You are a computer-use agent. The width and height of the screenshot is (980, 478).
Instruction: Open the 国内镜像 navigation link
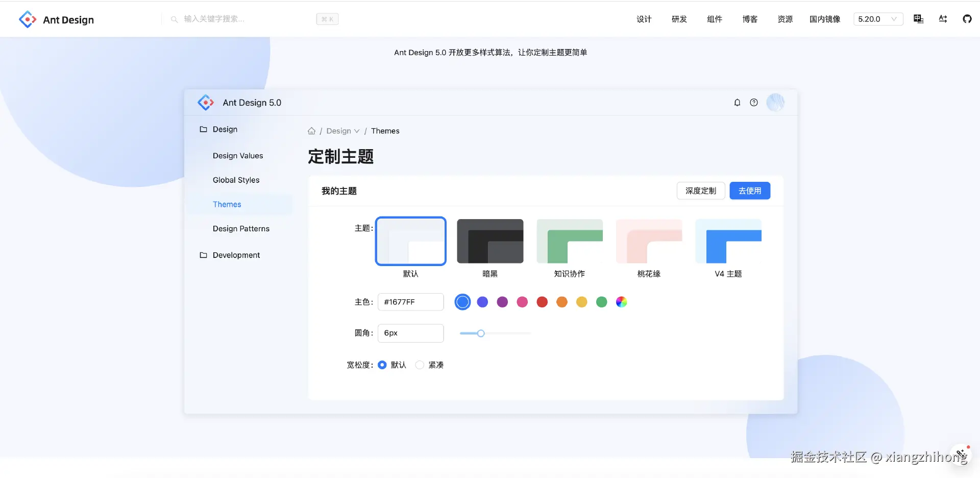pos(825,19)
